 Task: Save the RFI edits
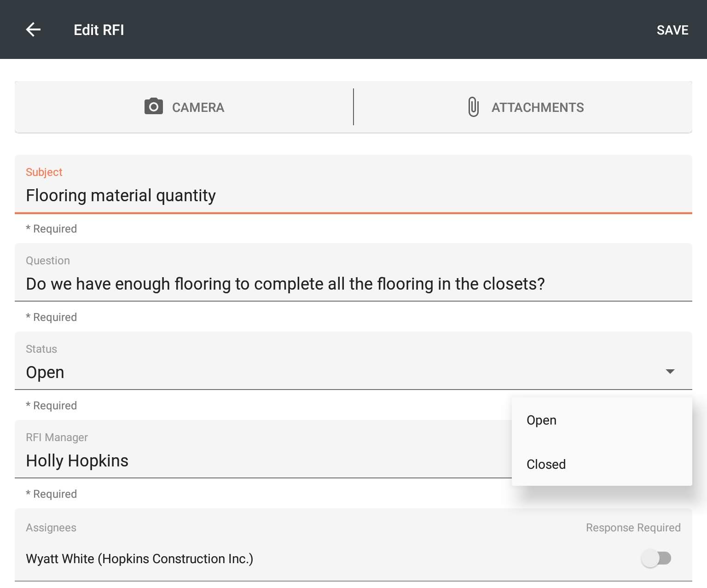[672, 30]
